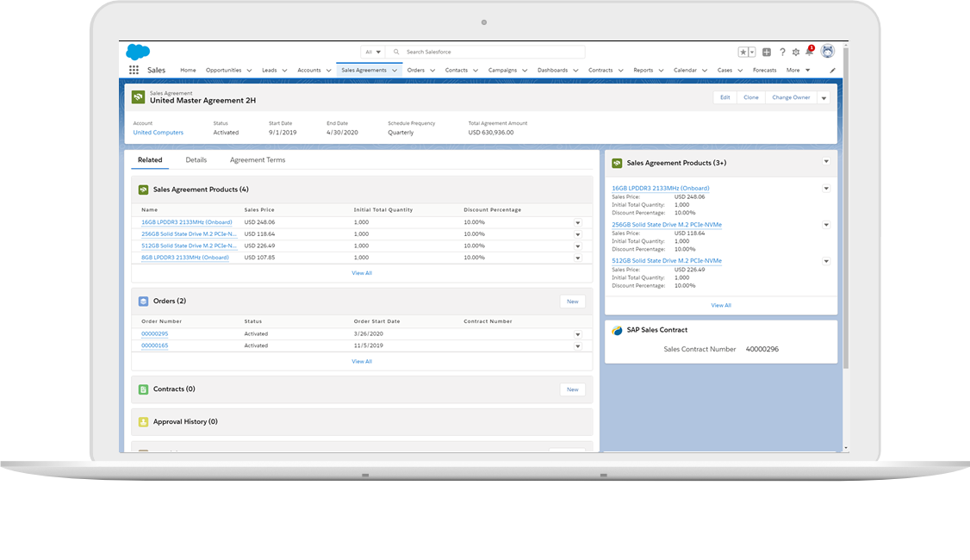This screenshot has width=970, height=560.
Task: Click the sidebar Sales Agreement Products icon
Action: click(617, 164)
